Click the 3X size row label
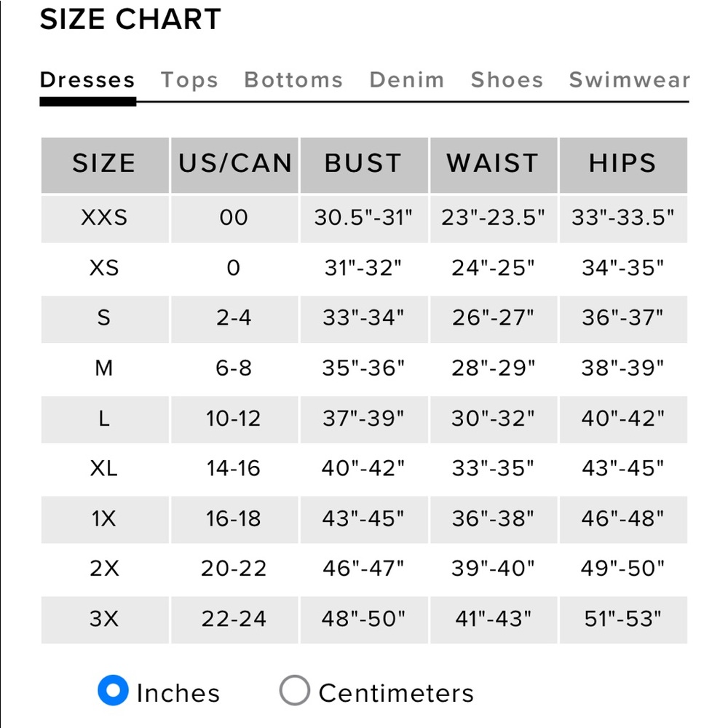 [x=104, y=619]
